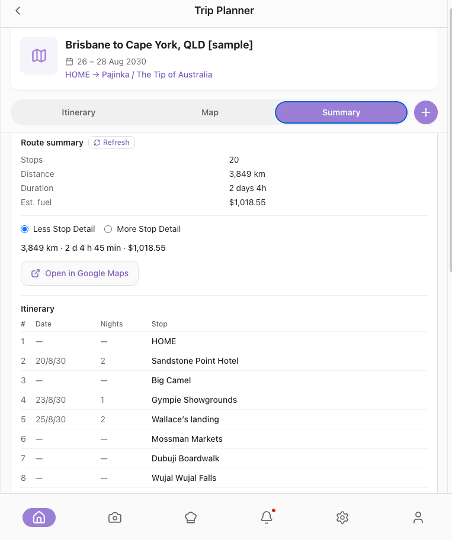Open the camera tab in bottom navigation

[115, 517]
